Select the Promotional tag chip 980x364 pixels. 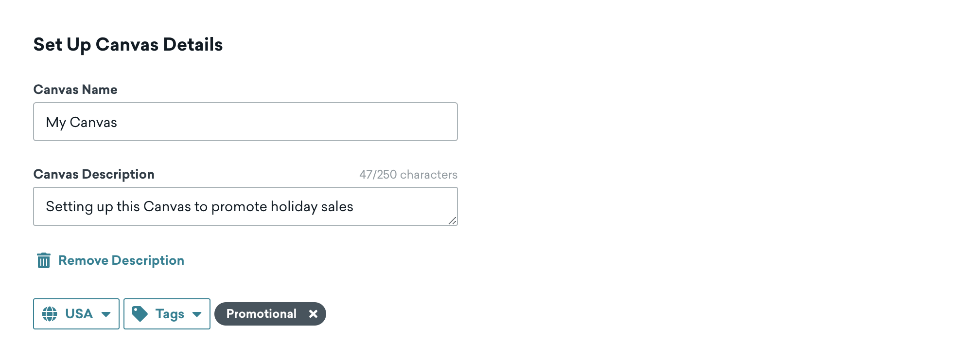(x=262, y=314)
